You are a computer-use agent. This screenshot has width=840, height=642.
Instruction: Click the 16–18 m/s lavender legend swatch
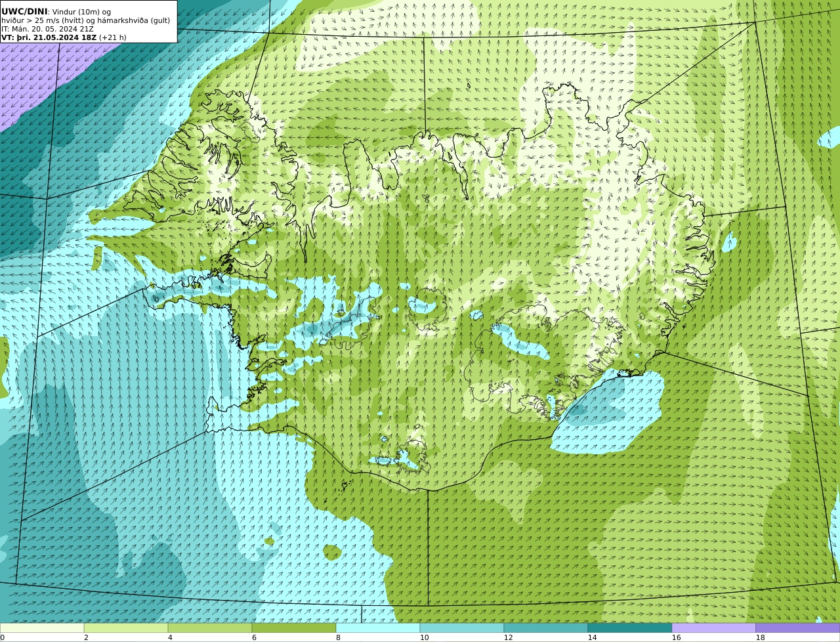tap(714, 628)
